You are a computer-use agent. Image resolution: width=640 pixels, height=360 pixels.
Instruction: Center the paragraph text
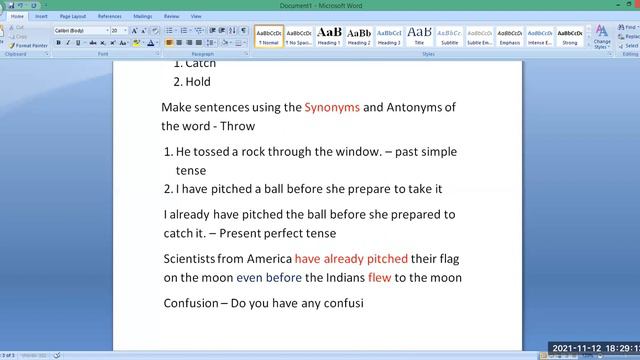click(x=179, y=43)
